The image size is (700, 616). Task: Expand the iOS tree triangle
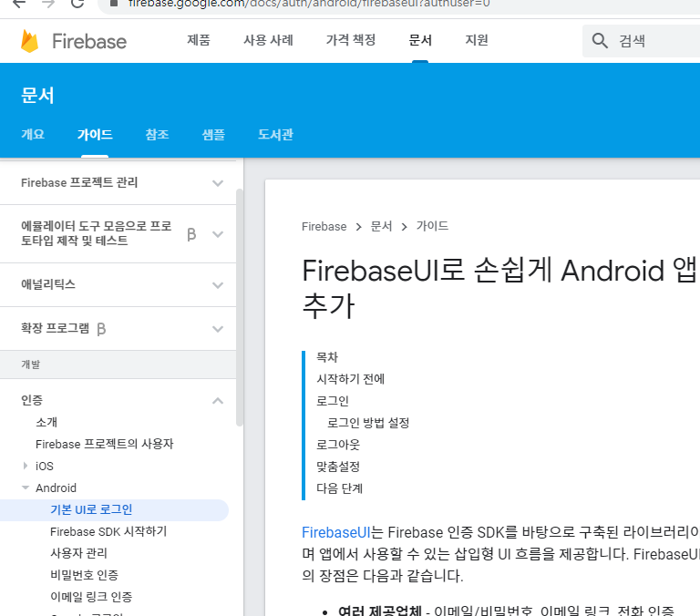pos(26,466)
